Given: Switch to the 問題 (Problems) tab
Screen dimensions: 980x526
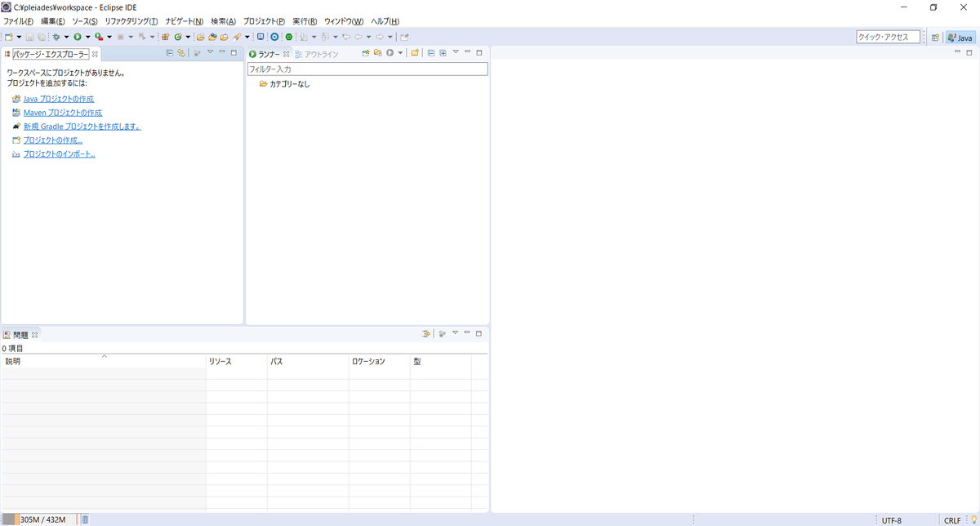Looking at the screenshot, I should (21, 333).
